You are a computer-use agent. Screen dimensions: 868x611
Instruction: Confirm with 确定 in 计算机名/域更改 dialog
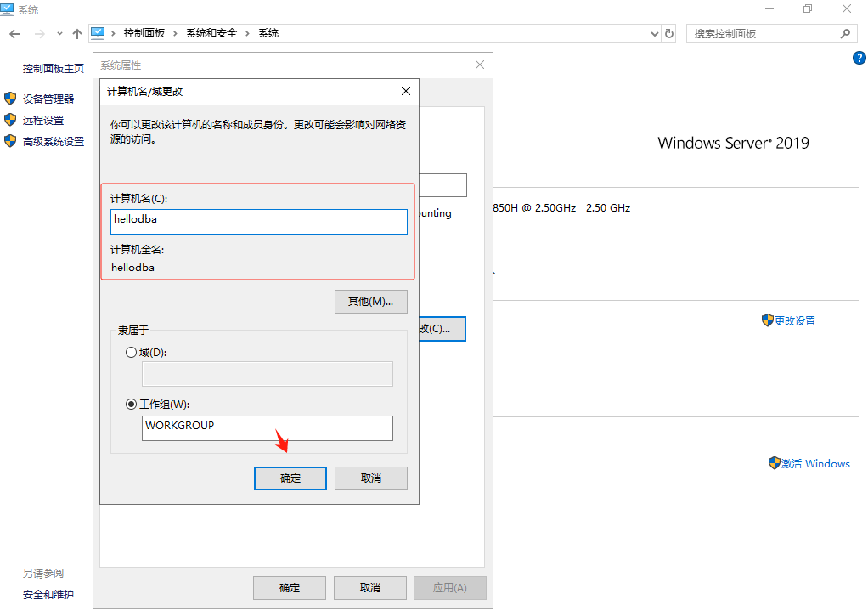(x=290, y=478)
